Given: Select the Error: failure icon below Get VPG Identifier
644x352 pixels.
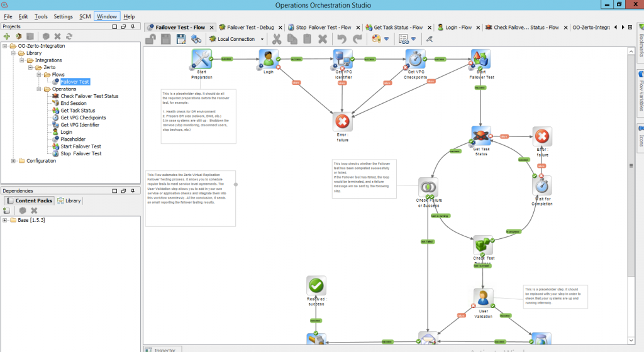Looking at the screenshot, I should click(343, 121).
